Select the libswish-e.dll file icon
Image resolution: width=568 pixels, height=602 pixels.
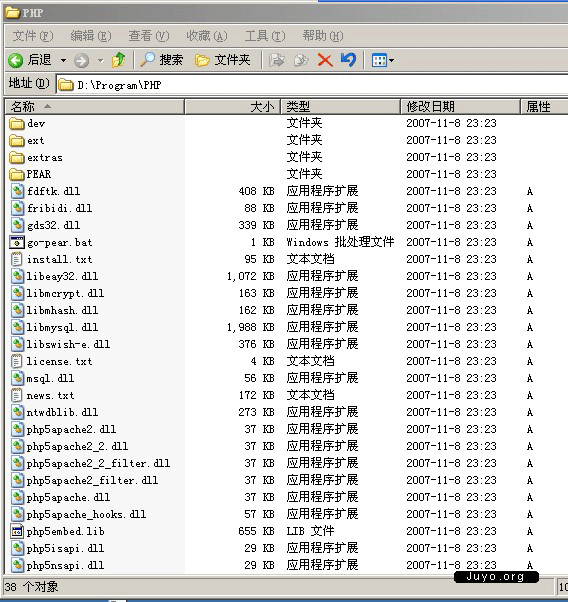(17, 344)
